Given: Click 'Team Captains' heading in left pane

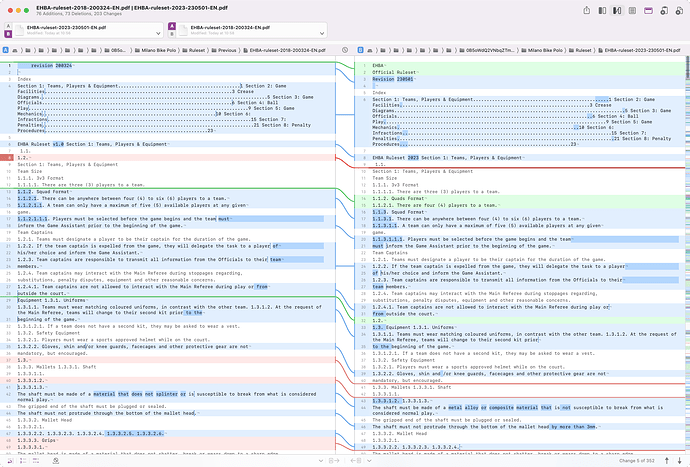Looking at the screenshot, I should 35,232.
